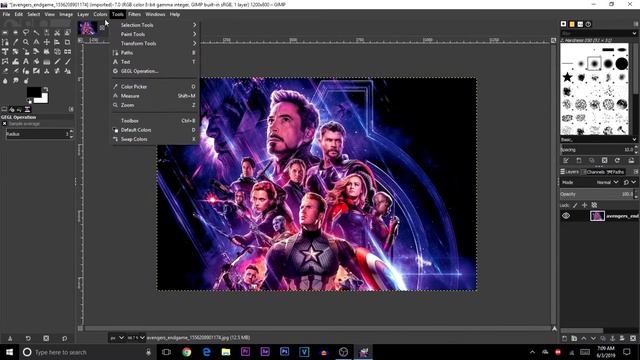Hide the avengers_endgame layer eye
This screenshot has width=640, height=360.
[566, 216]
